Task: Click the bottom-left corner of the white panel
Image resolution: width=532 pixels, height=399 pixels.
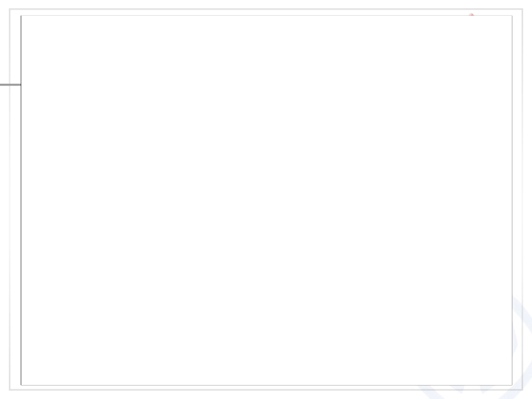Action: coord(21,385)
